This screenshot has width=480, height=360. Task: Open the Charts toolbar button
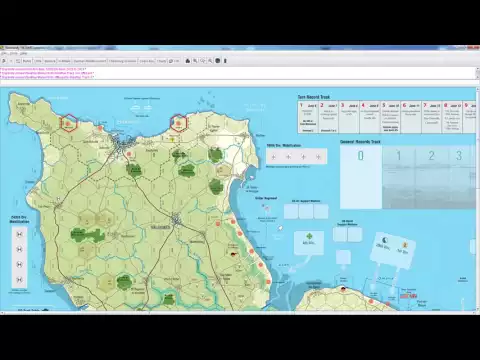click(x=161, y=61)
